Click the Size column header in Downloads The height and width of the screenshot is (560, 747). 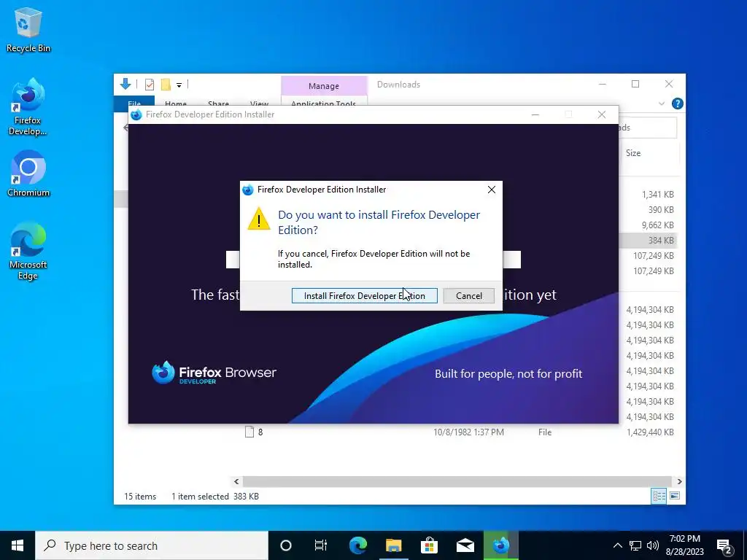[x=633, y=153]
